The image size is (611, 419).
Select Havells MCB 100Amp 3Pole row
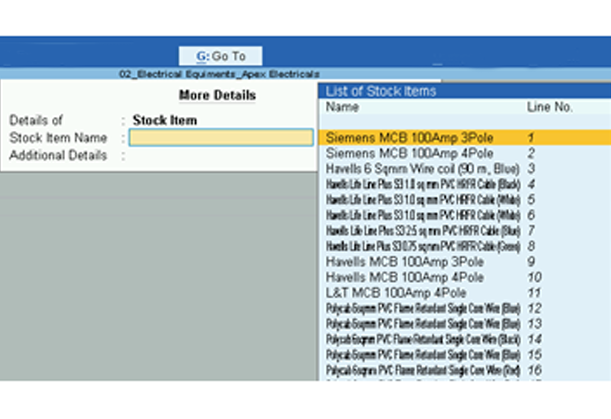[x=464, y=262]
